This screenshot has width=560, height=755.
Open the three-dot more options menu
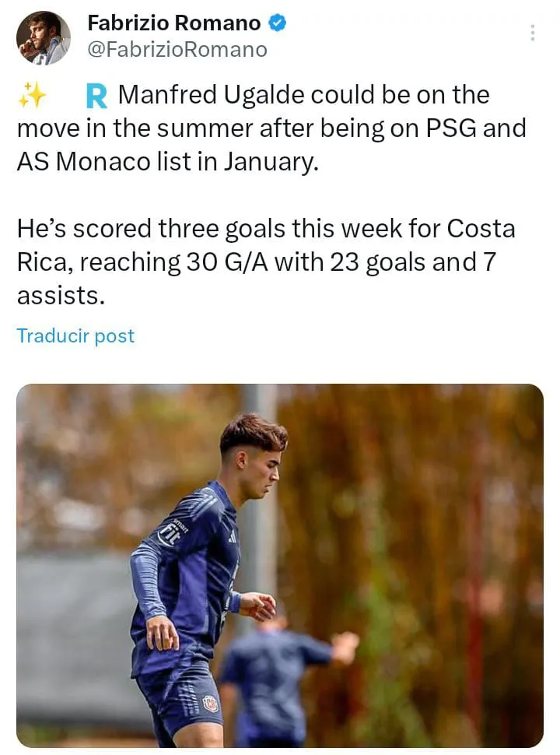click(532, 33)
